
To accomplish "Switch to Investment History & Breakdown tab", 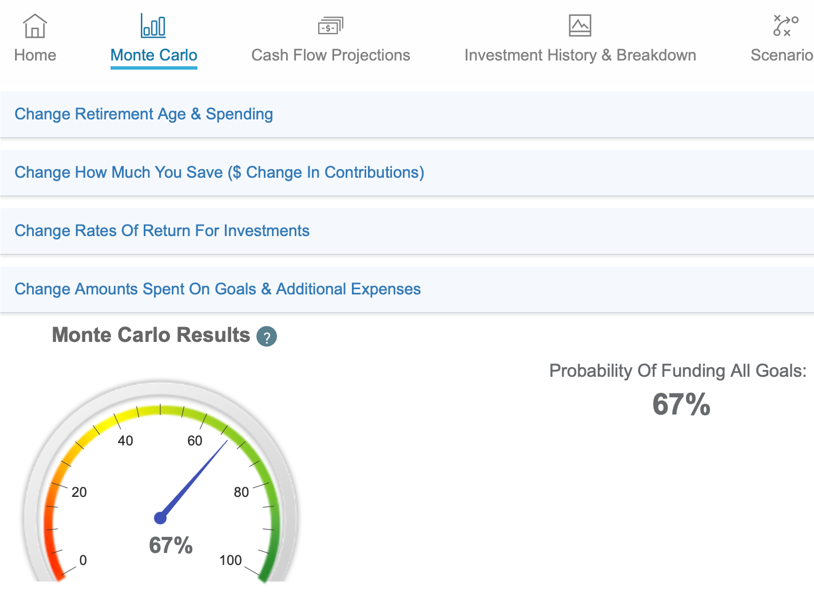I will coord(580,55).
